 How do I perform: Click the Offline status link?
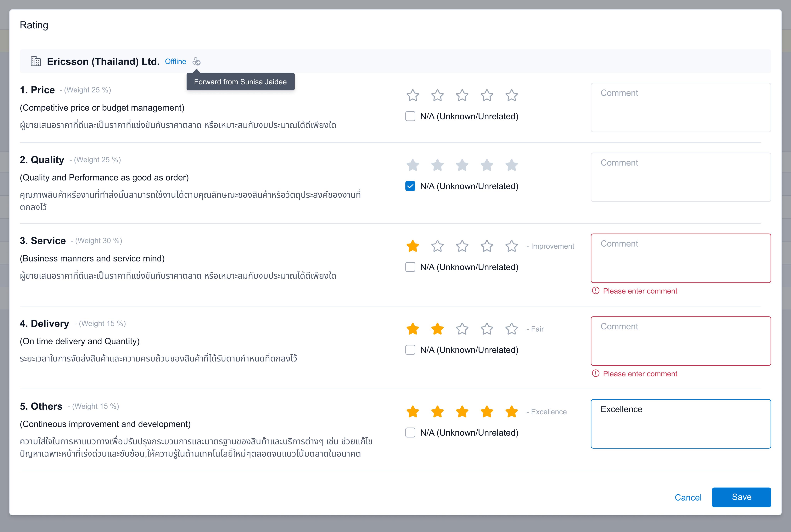175,61
